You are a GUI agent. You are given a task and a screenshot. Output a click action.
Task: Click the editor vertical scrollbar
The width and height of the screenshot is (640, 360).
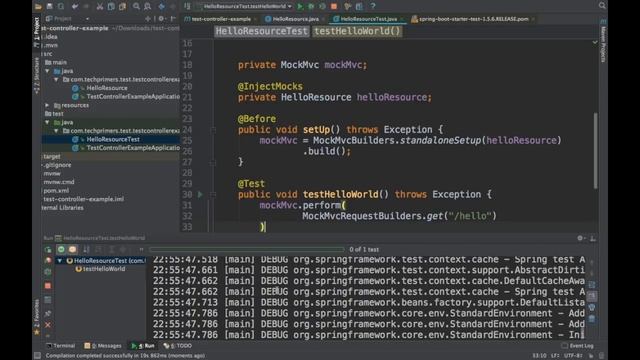tap(596, 151)
